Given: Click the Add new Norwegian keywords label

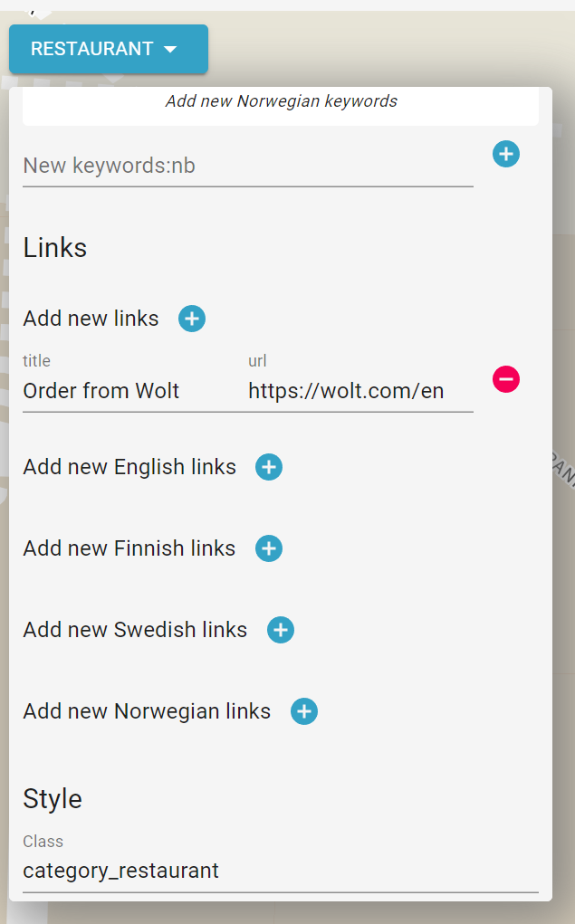Looking at the screenshot, I should [281, 100].
